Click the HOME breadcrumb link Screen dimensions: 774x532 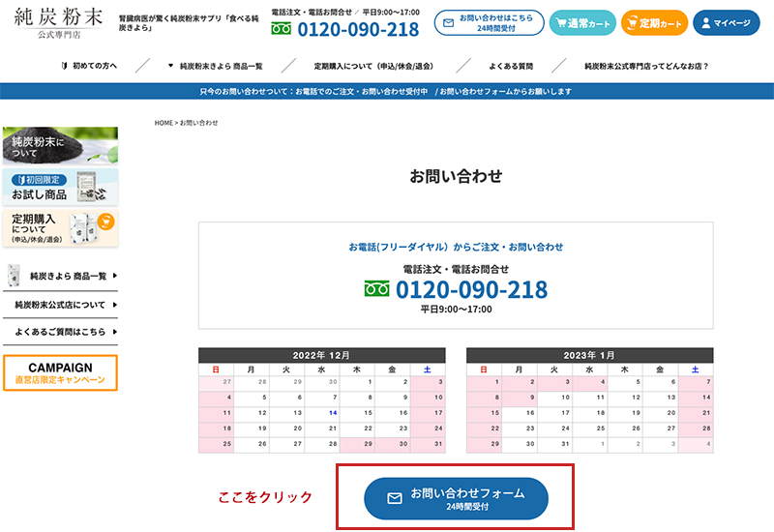point(164,123)
